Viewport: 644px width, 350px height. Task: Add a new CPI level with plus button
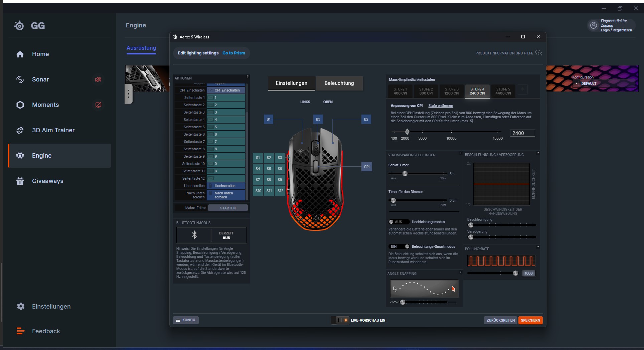[x=523, y=89]
